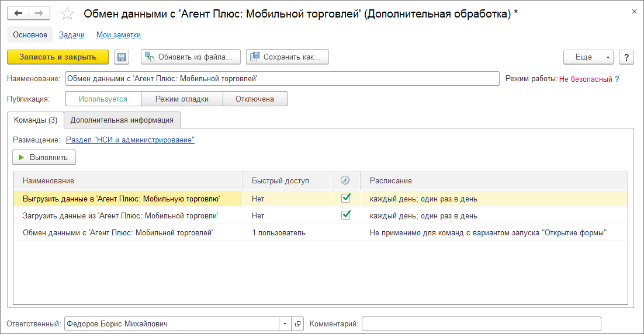The image size is (644, 334).
Task: Switch to the Основное section
Action: [x=30, y=35]
